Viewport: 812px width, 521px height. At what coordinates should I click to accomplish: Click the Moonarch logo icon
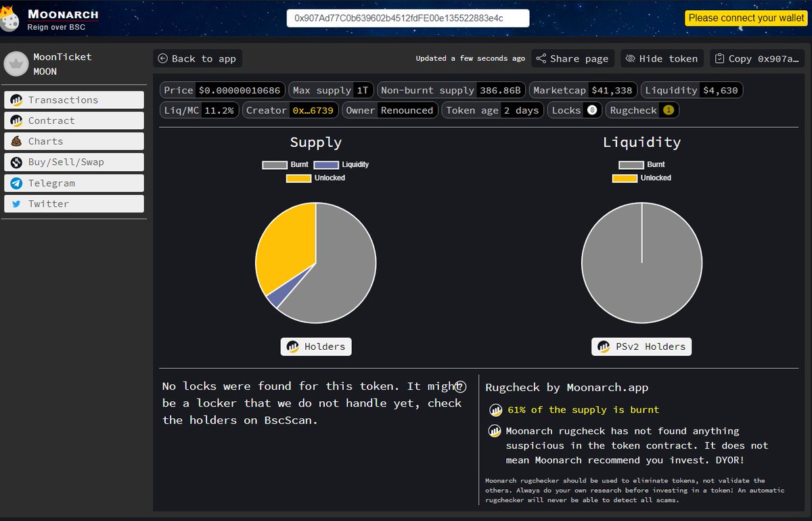pos(9,19)
